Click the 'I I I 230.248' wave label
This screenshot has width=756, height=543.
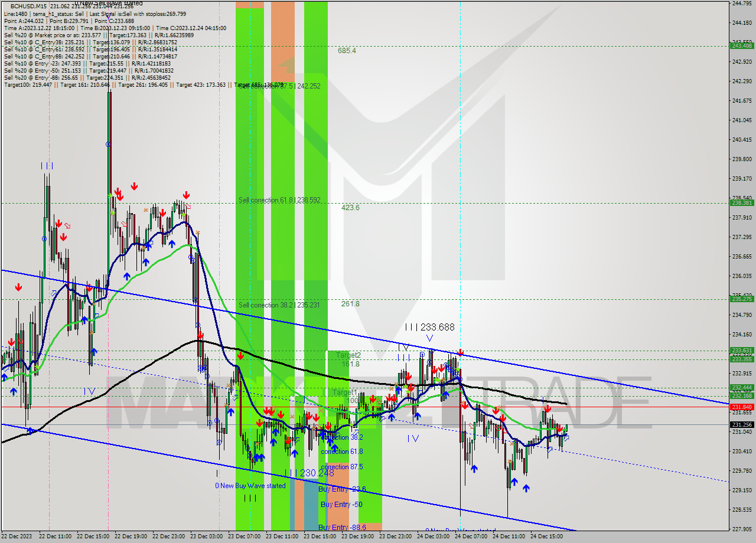pyautogui.click(x=309, y=473)
